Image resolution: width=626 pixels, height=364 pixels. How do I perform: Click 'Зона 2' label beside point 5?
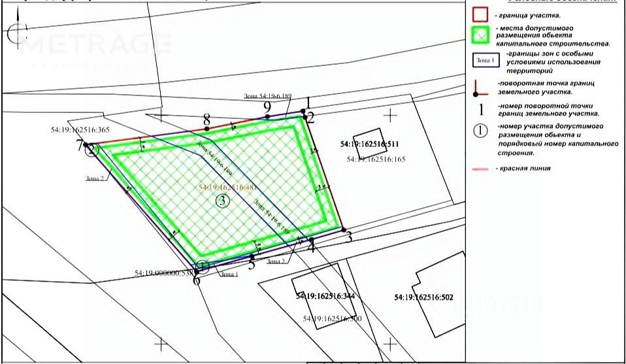[x=276, y=261]
